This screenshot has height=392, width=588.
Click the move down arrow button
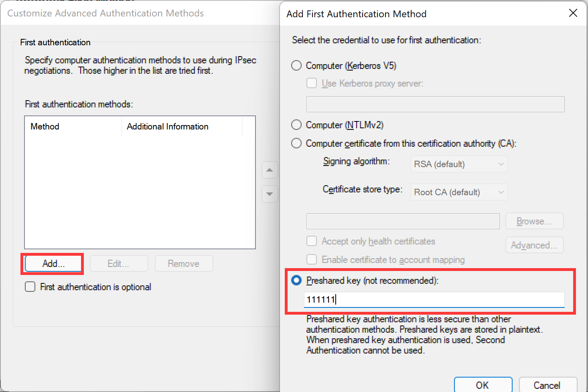click(270, 194)
